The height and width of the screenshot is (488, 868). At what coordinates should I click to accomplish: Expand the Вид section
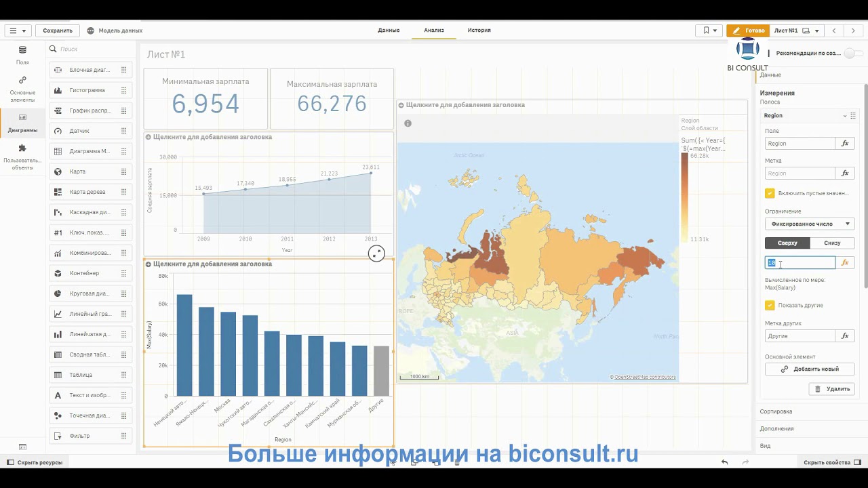810,446
